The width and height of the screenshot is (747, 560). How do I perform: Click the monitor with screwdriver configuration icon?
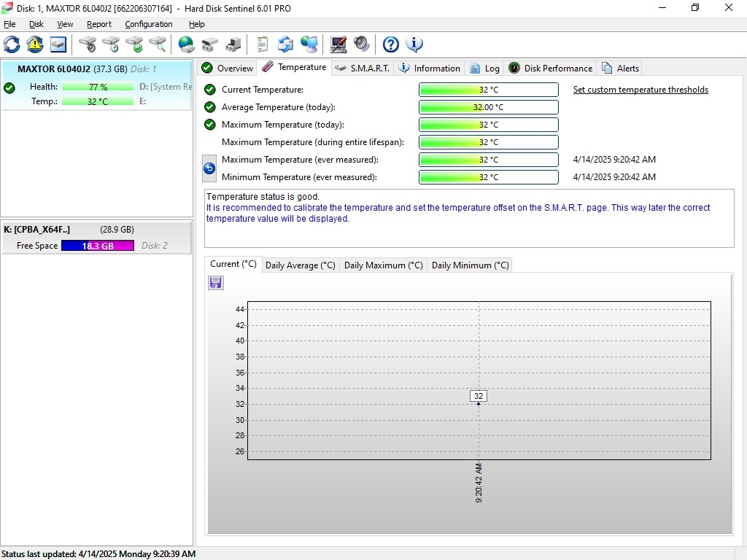[x=338, y=44]
